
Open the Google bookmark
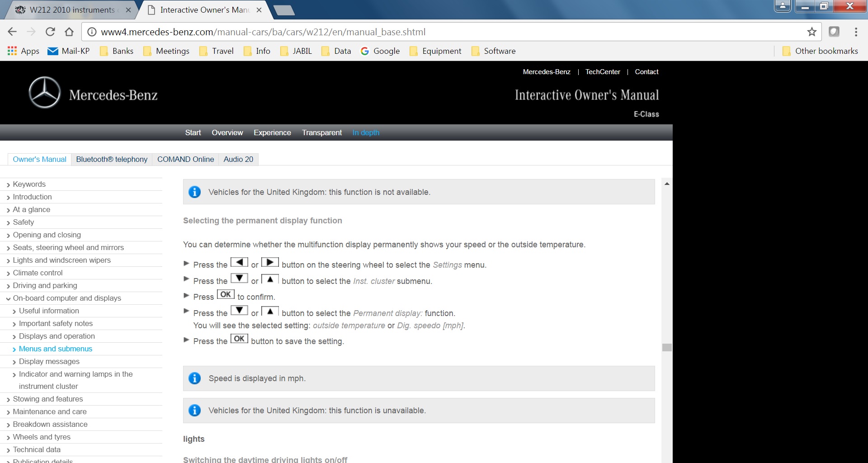pyautogui.click(x=380, y=51)
